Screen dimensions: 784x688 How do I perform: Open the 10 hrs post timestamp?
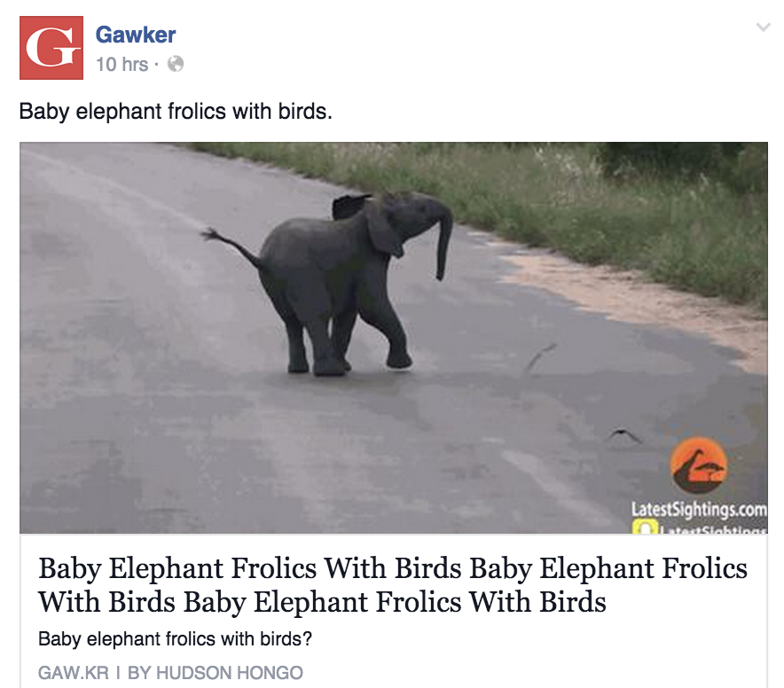tap(122, 64)
